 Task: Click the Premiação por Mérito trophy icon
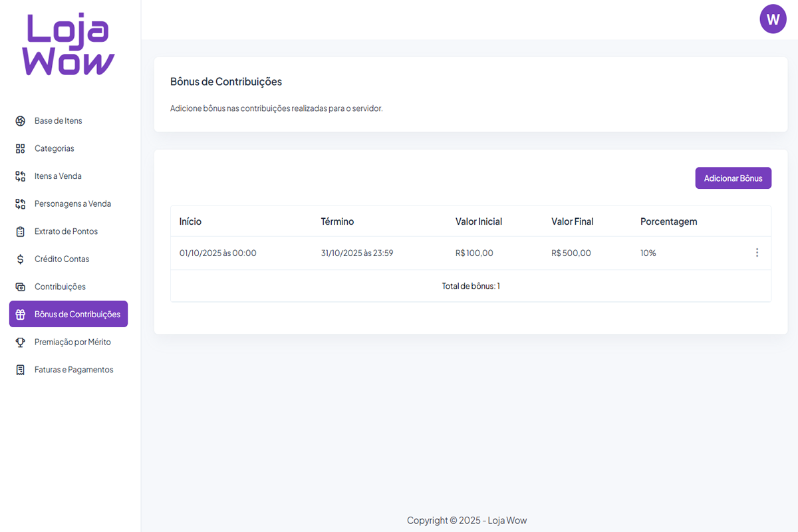point(20,342)
